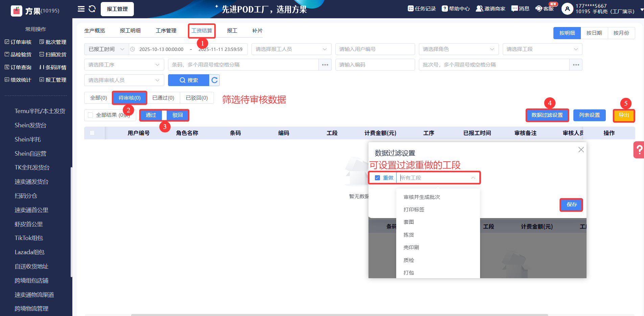Viewport: 644px width, 316px height.
Task: Open customer service (客服) headset icon
Action: 539,9
